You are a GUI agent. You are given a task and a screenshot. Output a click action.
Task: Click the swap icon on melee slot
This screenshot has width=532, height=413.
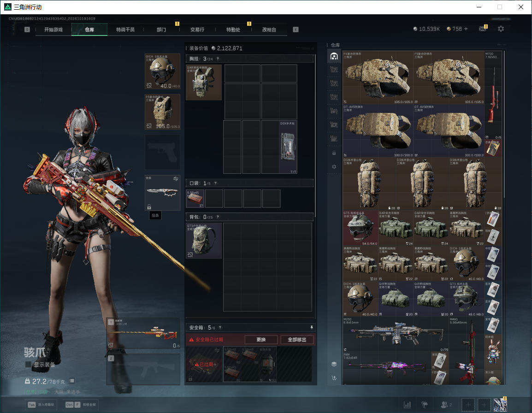(x=175, y=179)
